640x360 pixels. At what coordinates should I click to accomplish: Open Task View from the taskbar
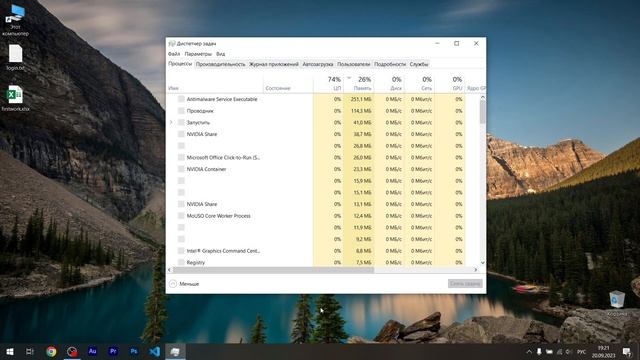30,351
